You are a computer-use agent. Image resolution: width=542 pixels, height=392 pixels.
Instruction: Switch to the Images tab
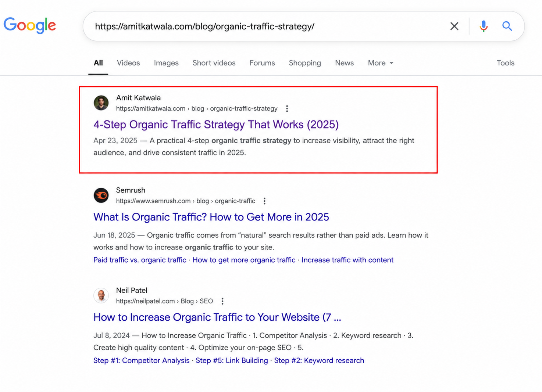coord(166,63)
